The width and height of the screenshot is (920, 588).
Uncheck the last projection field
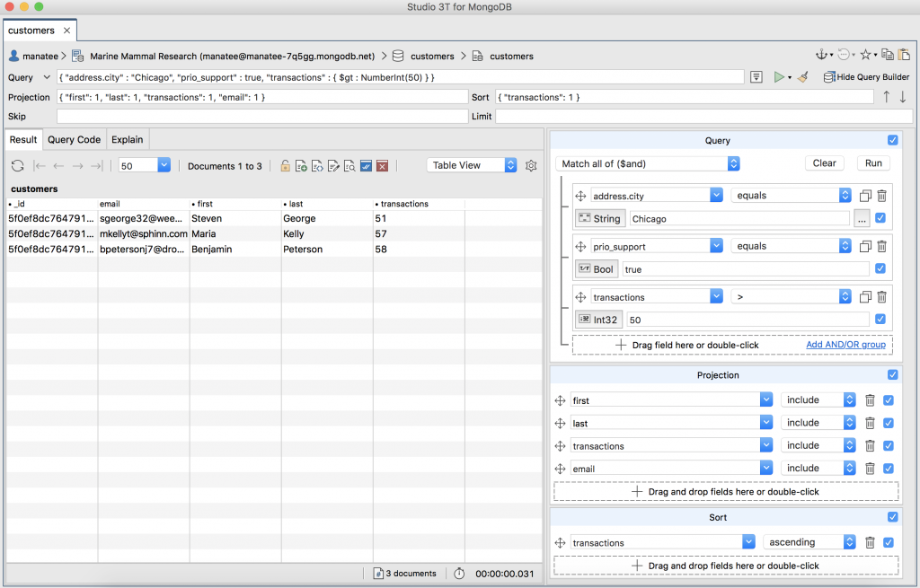point(889,423)
